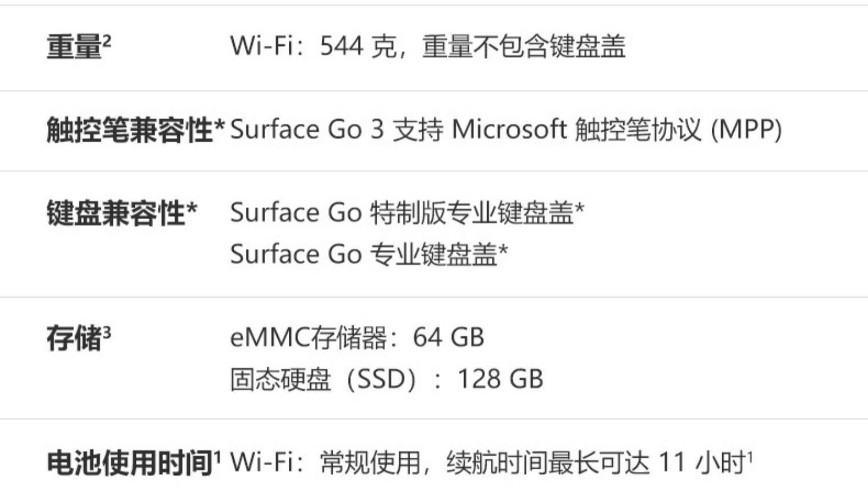Image resolution: width=868 pixels, height=493 pixels.
Task: Select the 固态硬盘 (SSD) 128 GB line
Action: click(387, 380)
